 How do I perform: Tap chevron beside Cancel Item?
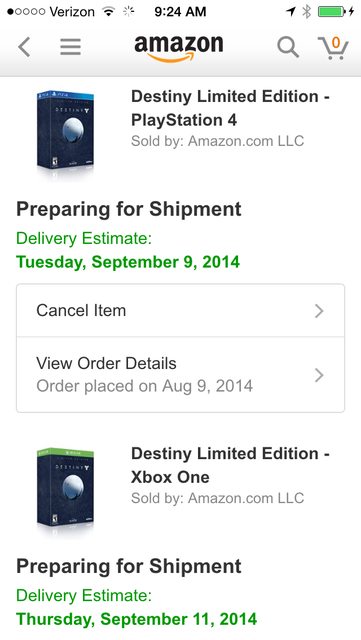click(x=319, y=311)
